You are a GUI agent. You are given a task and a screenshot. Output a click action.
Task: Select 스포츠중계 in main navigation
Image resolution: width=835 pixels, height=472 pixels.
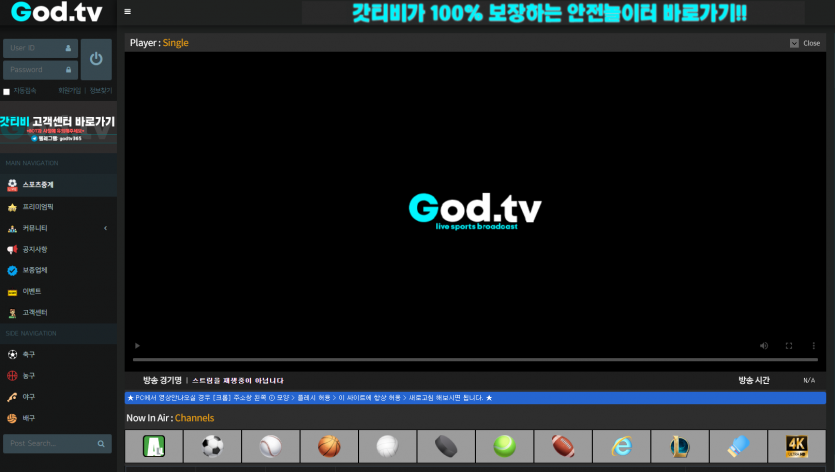58,185
